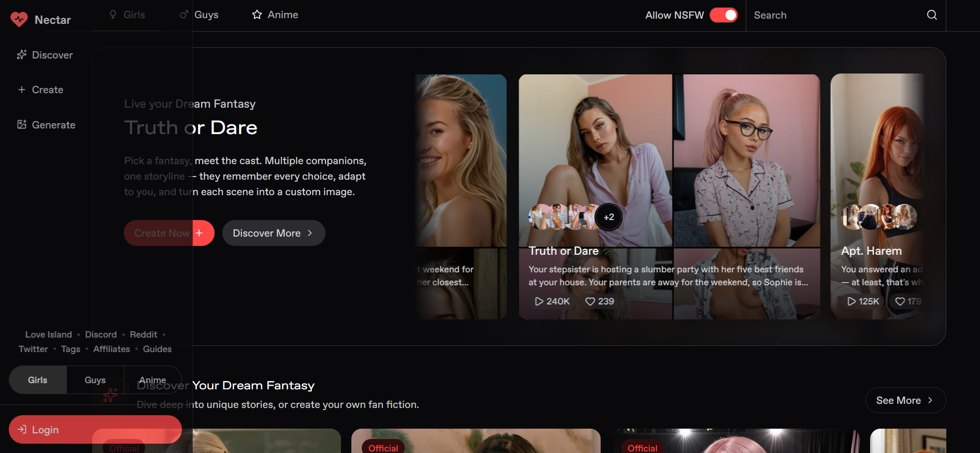This screenshot has height=453, width=980.
Task: Click the 240K play count on Truth or Dare card
Action: pyautogui.click(x=552, y=301)
